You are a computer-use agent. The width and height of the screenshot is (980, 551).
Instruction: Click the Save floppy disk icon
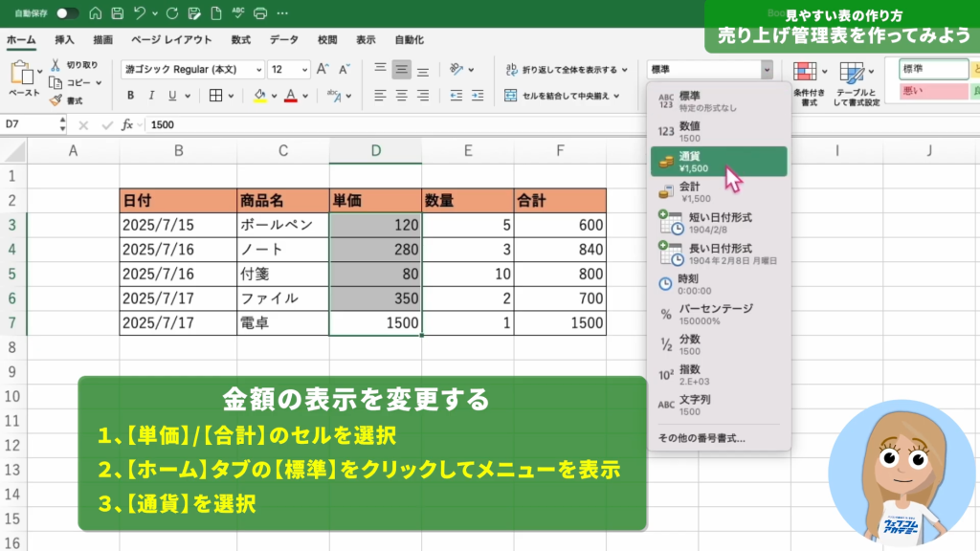point(117,13)
